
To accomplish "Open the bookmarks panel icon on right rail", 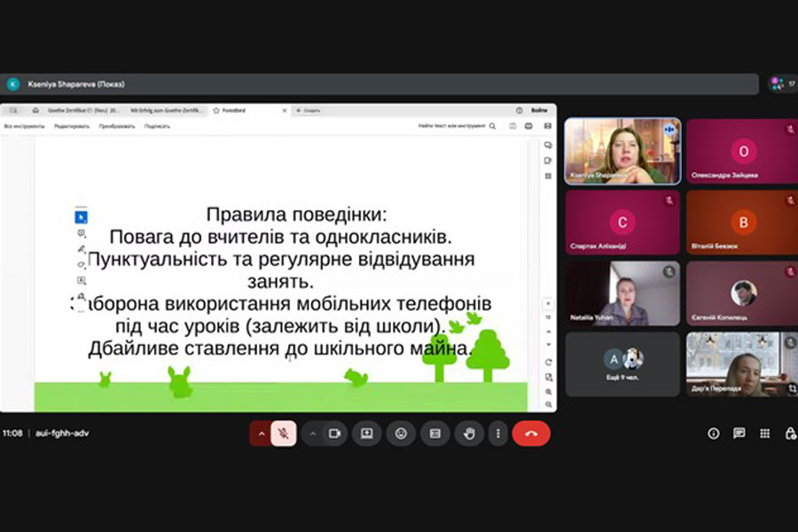I will coord(548,160).
